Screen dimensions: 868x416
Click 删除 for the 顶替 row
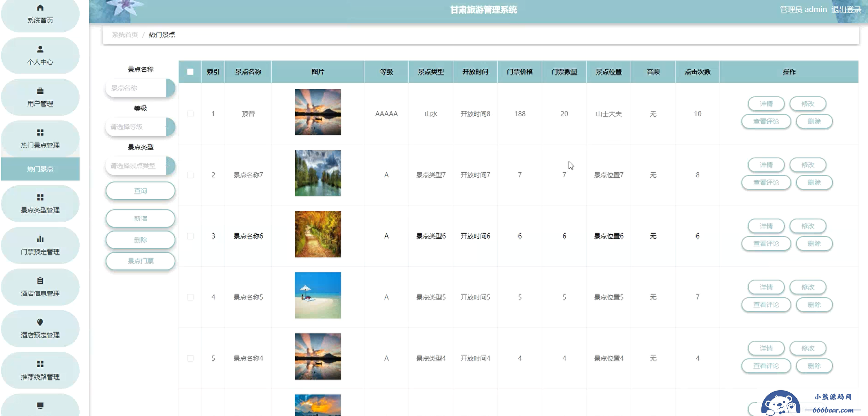point(814,121)
